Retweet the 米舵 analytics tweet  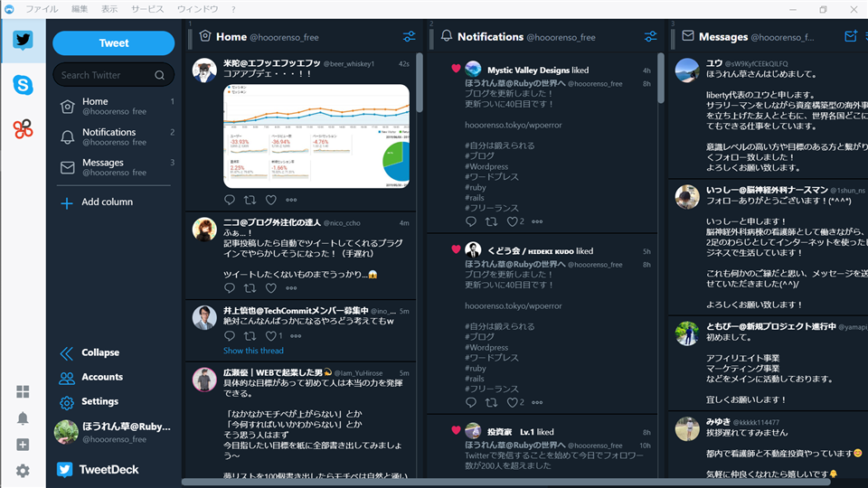250,200
